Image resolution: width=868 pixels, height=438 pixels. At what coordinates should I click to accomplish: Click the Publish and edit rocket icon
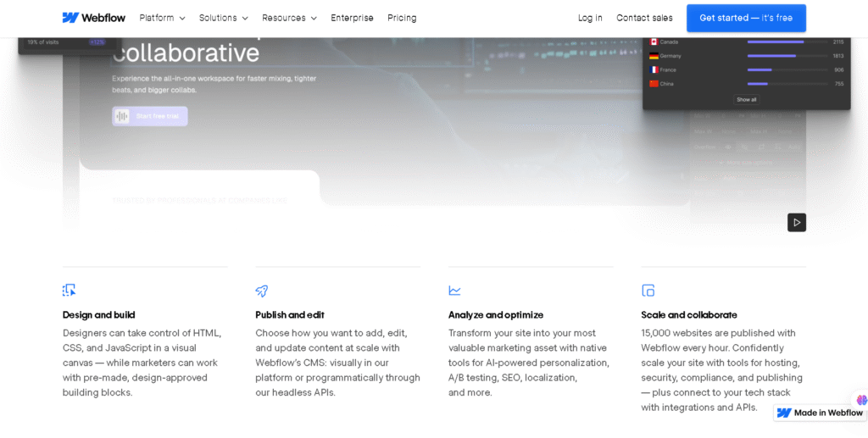coord(262,291)
